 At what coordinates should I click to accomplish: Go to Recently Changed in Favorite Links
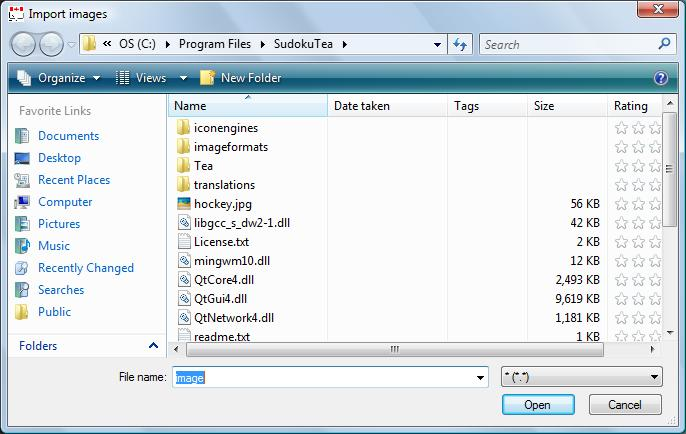[x=85, y=268]
